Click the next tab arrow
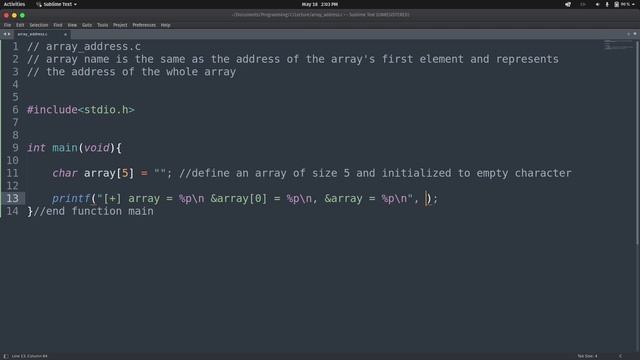Image resolution: width=640 pixels, height=360 pixels. [9, 34]
